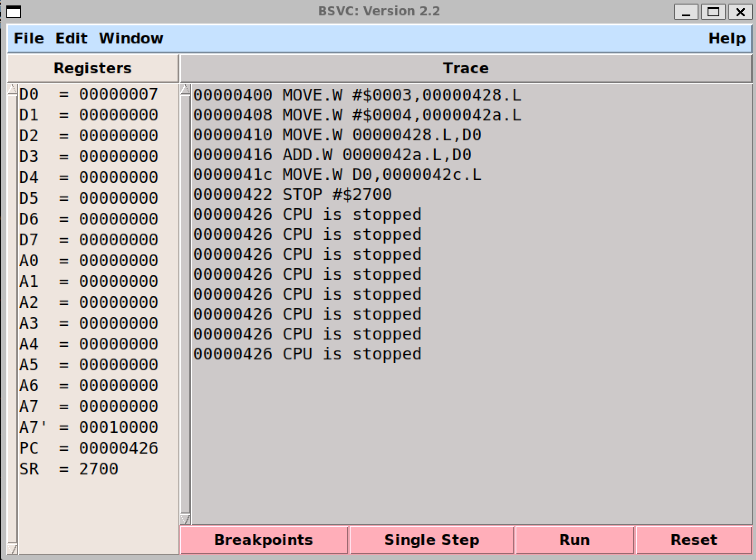Click the Registers panel header

(93, 68)
